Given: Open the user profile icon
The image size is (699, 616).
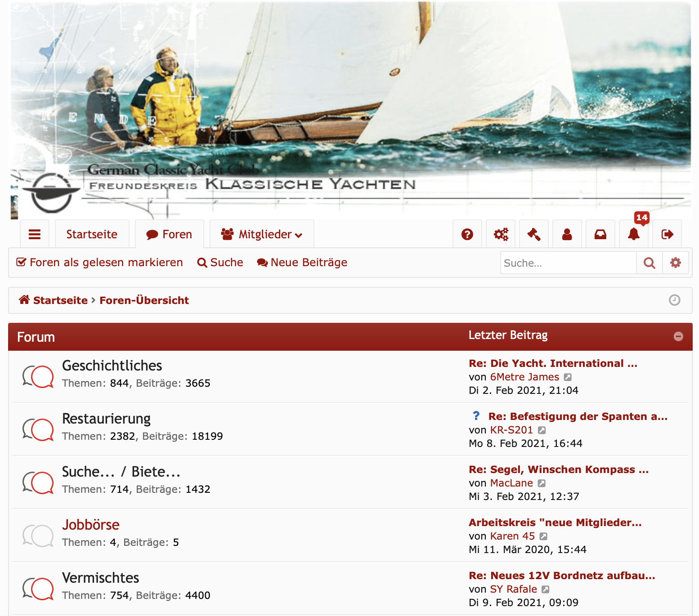Looking at the screenshot, I should point(567,234).
